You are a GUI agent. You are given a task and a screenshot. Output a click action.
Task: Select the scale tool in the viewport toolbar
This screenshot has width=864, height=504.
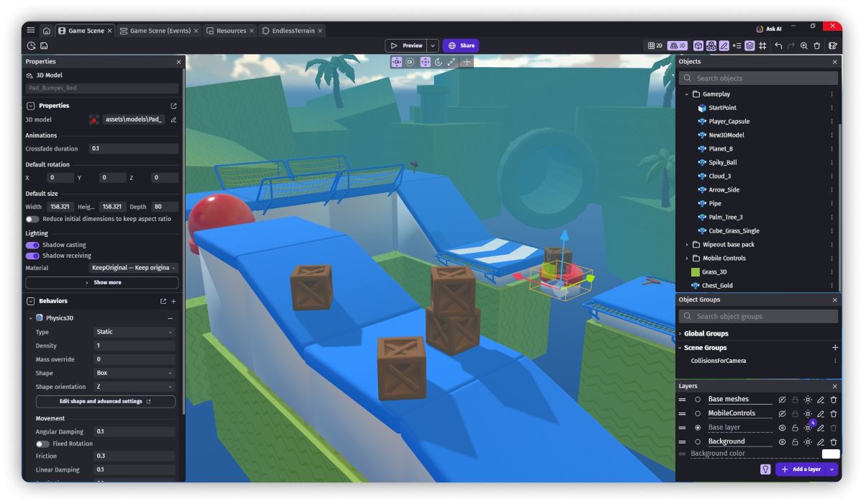(451, 63)
